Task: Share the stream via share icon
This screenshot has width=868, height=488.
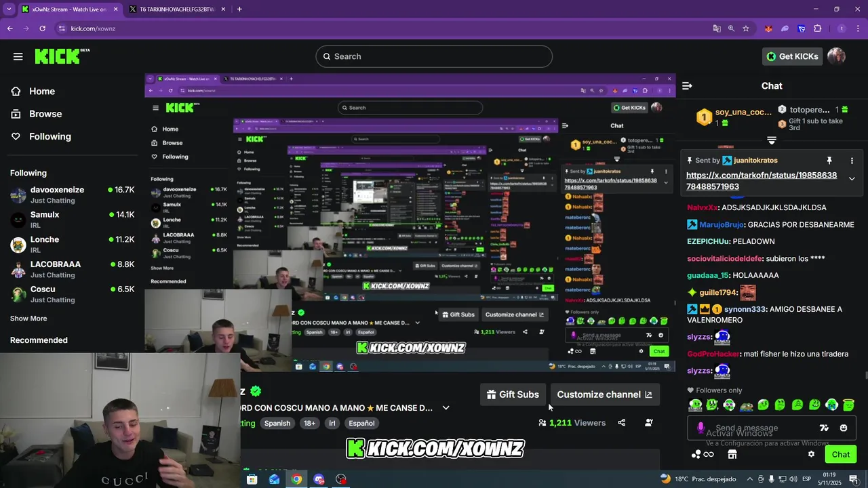Action: coord(621,423)
